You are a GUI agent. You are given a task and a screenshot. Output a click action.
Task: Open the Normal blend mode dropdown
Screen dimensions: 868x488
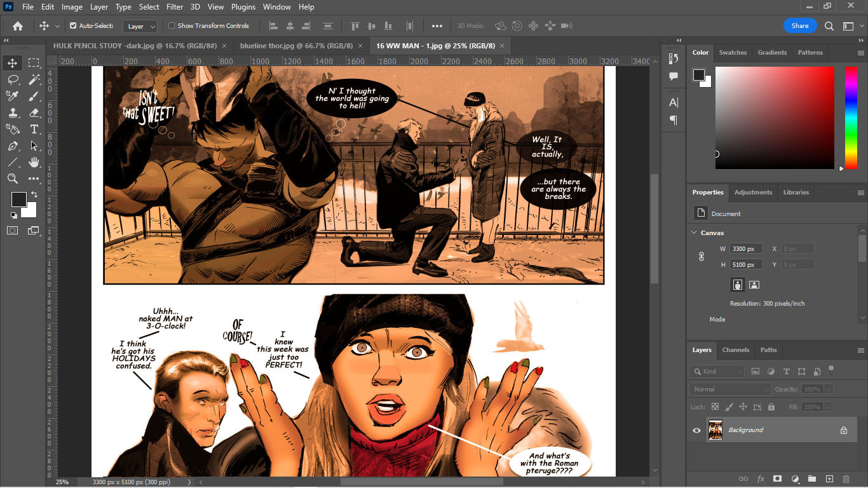[x=730, y=389]
